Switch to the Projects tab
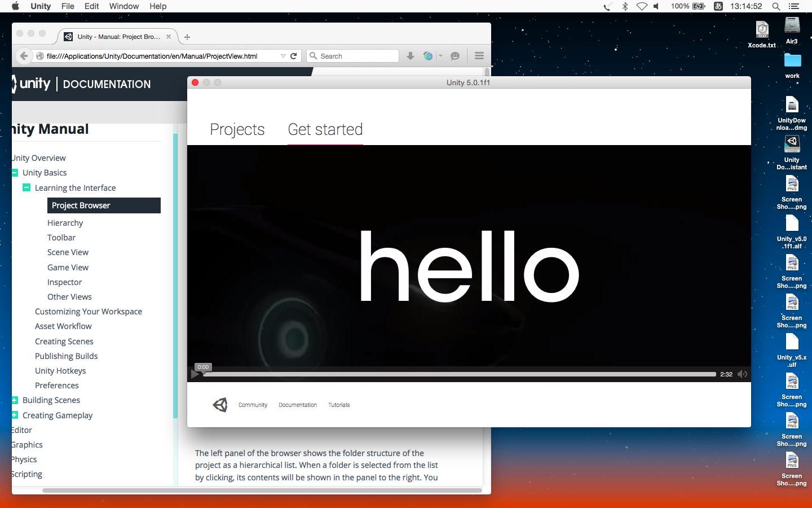This screenshot has width=812, height=508. 237,129
